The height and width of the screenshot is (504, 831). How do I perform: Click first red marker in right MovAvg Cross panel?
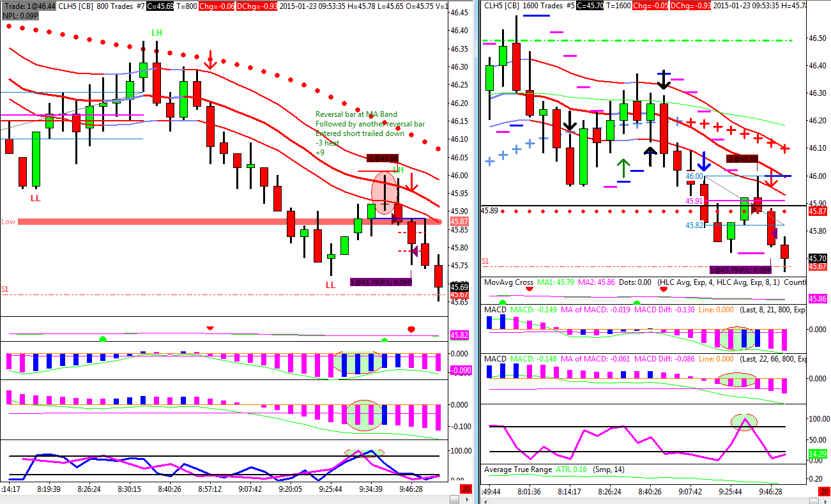click(529, 289)
